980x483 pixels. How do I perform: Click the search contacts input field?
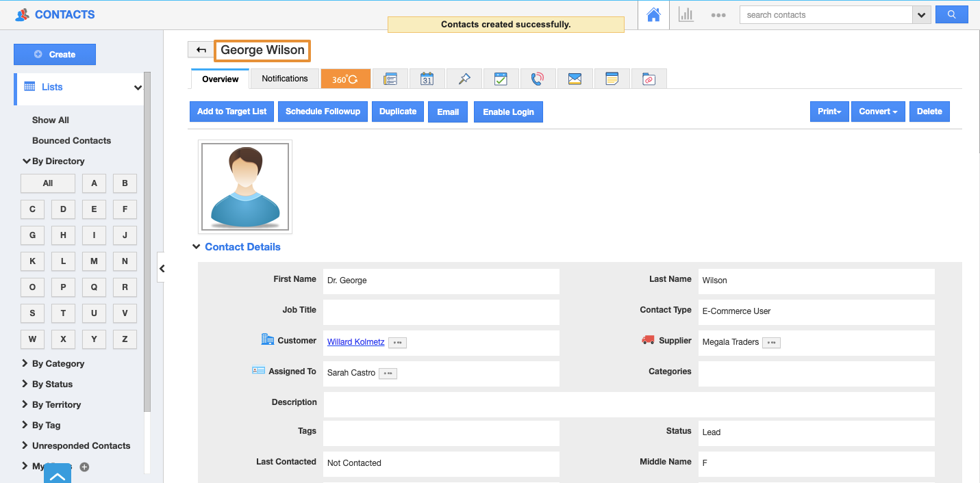tap(825, 14)
